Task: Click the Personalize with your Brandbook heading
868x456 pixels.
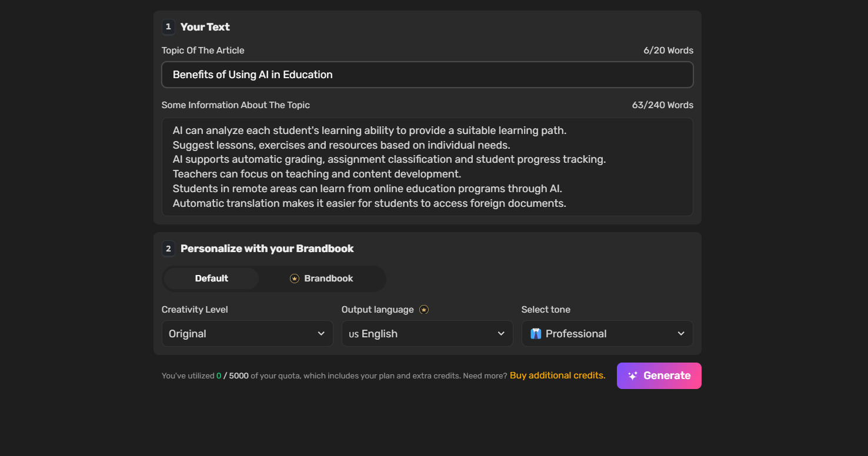Action: [x=267, y=249]
